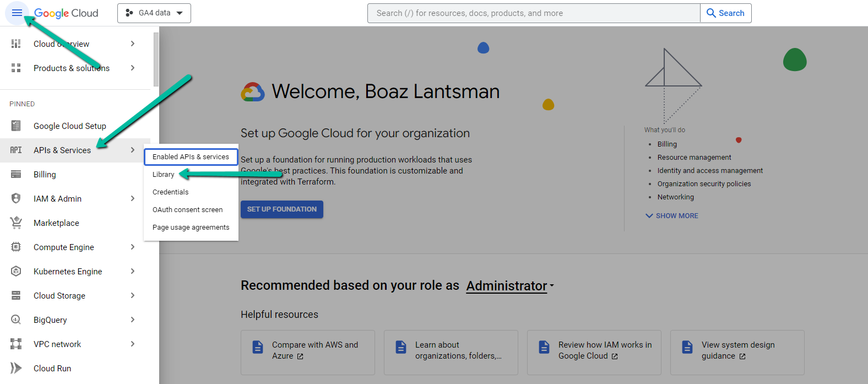Click the 'Networking' list item
Image resolution: width=868 pixels, height=384 pixels.
coord(675,197)
